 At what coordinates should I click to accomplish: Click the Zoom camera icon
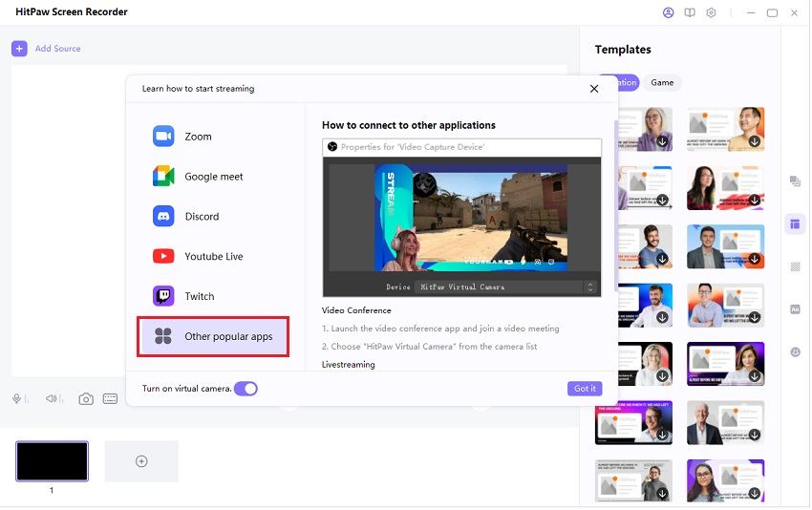[163, 137]
